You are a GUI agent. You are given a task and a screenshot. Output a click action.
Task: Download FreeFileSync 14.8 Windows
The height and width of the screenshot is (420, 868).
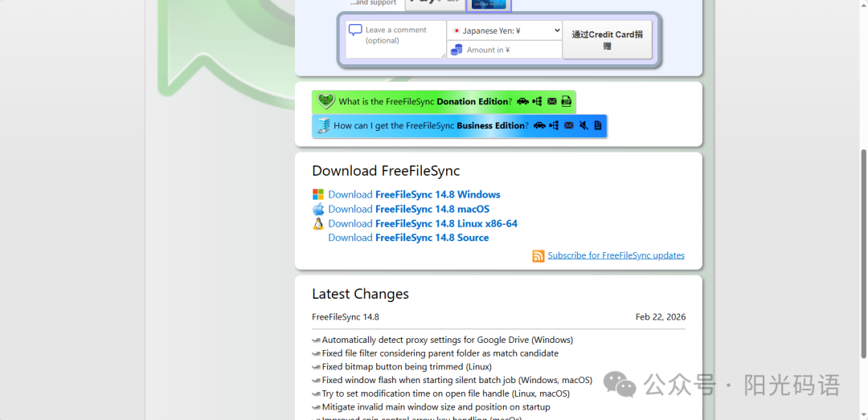click(414, 194)
